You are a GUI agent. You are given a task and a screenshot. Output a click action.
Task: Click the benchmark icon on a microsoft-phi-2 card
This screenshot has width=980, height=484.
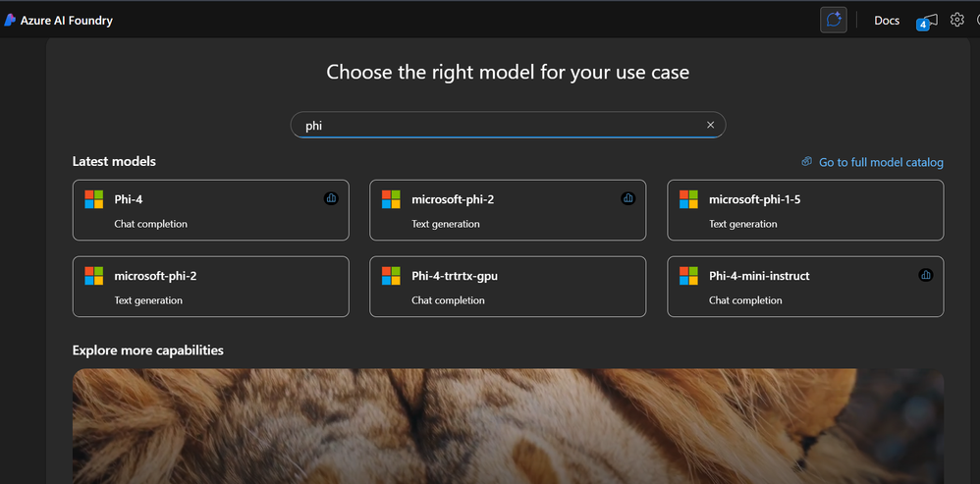628,198
